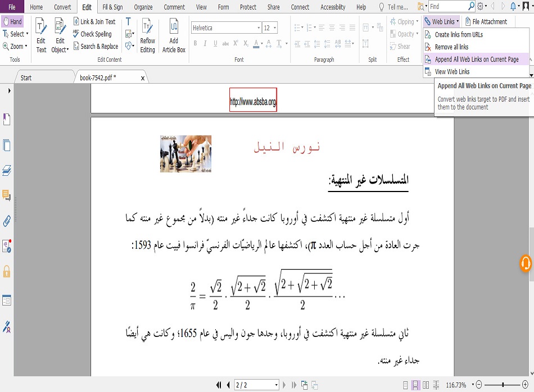Choose Remove all links menu entry

(451, 47)
